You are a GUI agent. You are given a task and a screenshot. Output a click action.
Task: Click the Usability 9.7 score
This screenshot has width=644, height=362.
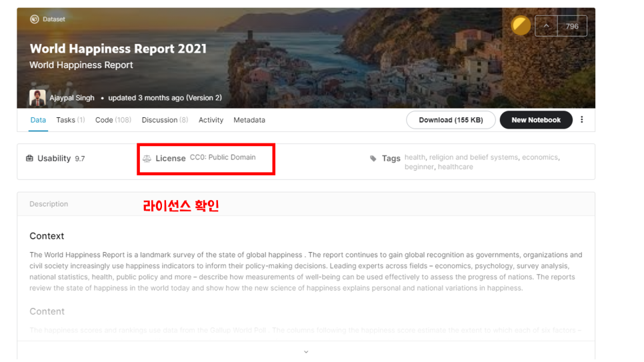80,159
